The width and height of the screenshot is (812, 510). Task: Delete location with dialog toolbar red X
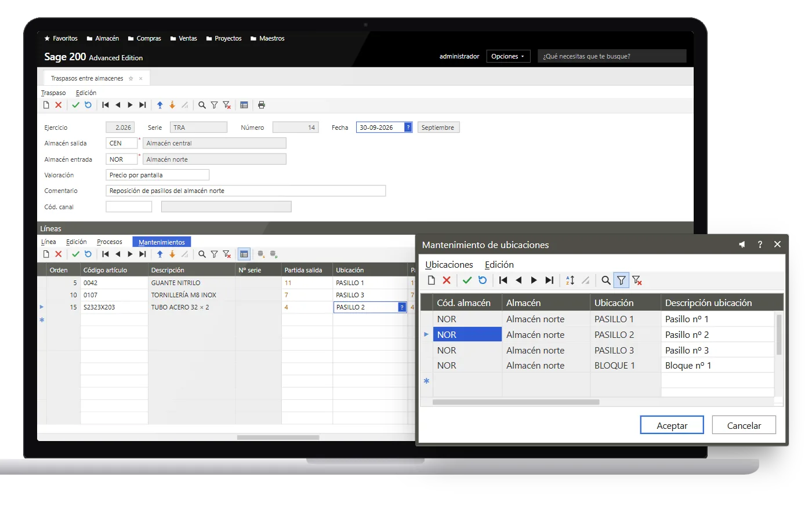pos(447,280)
